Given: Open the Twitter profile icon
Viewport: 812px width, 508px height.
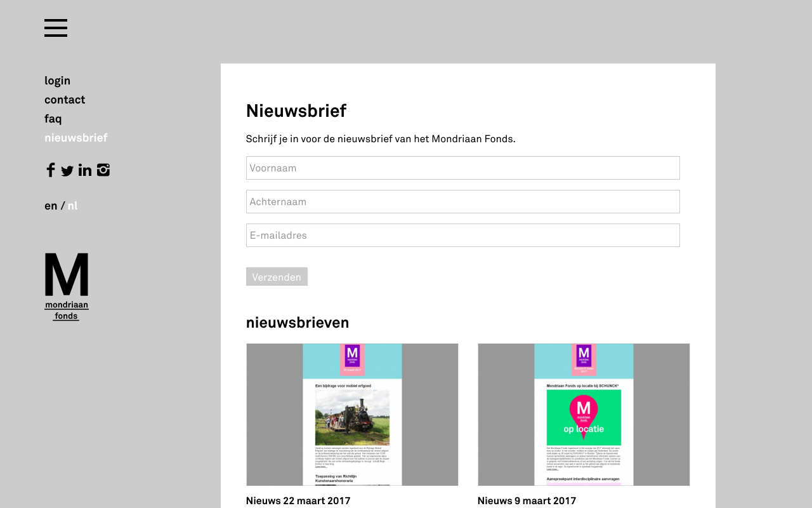Looking at the screenshot, I should coord(67,171).
